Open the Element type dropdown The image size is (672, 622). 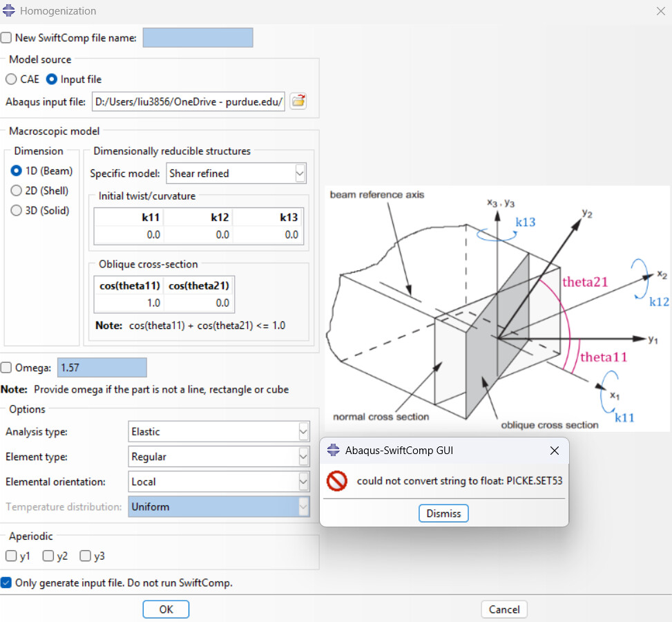[303, 457]
